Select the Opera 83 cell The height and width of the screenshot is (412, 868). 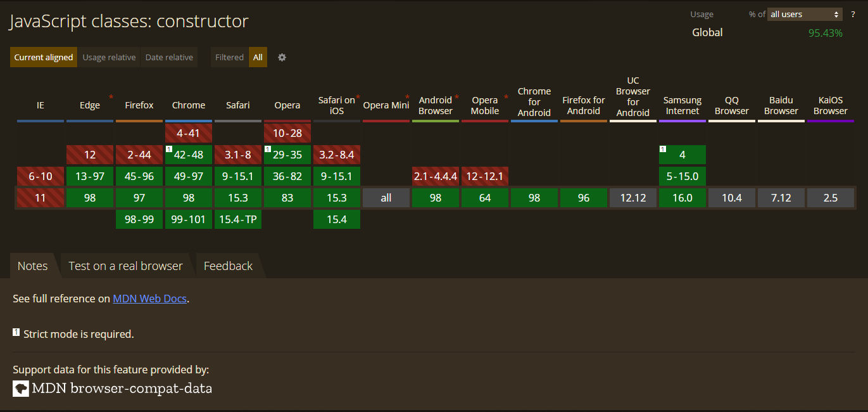287,198
